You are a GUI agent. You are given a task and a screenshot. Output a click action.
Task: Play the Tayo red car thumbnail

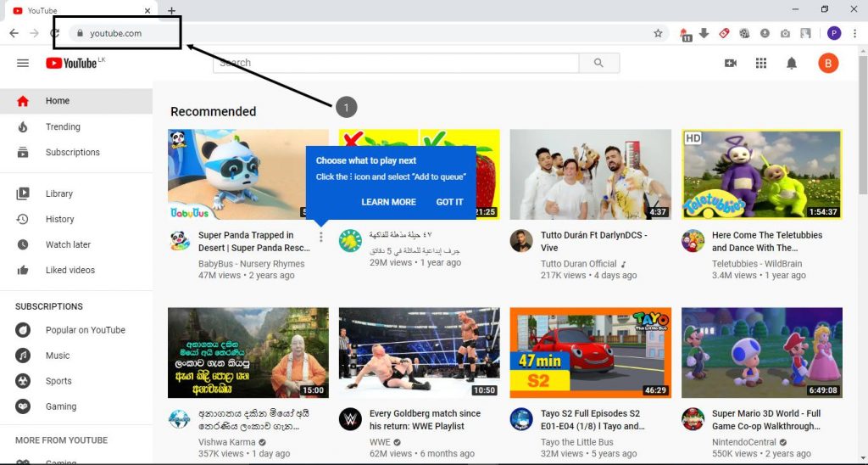(x=590, y=353)
